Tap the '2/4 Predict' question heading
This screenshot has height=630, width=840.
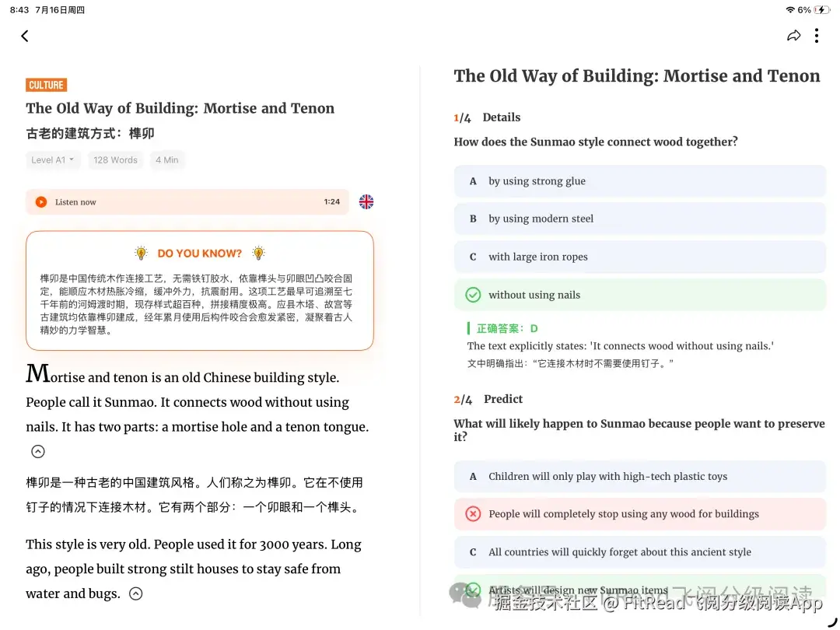point(488,399)
